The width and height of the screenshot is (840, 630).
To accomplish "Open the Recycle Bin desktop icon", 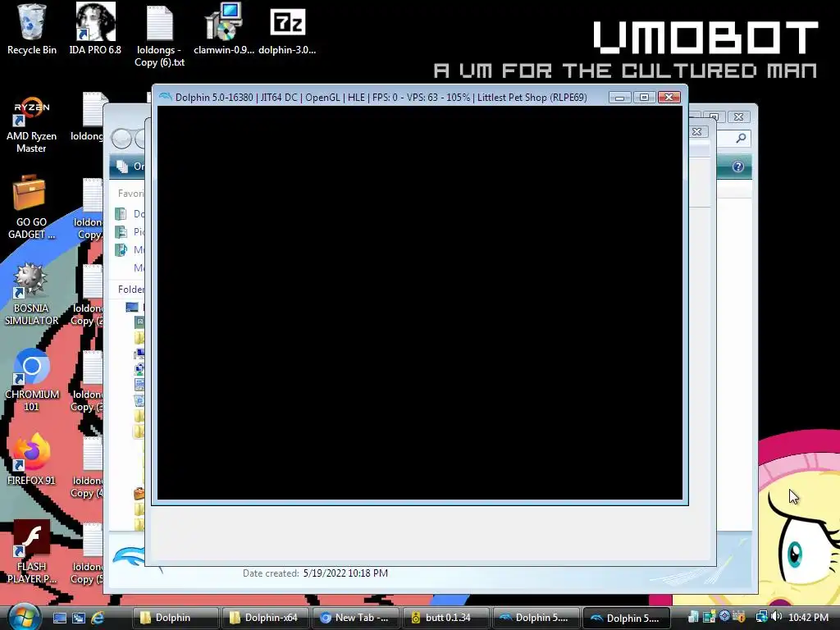I will pyautogui.click(x=32, y=29).
